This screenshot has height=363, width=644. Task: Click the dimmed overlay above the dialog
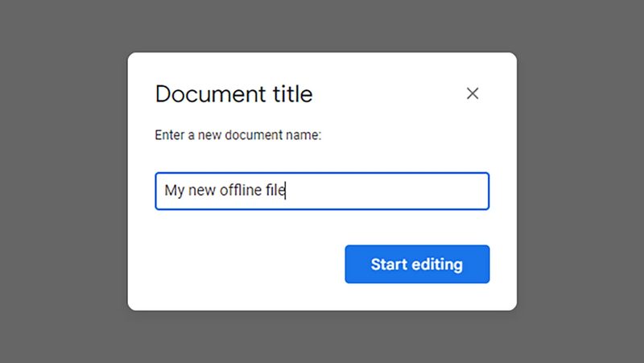click(322, 26)
